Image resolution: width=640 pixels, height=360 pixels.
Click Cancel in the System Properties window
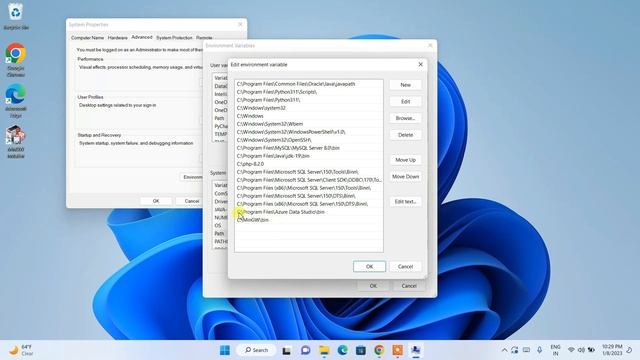[x=191, y=201]
